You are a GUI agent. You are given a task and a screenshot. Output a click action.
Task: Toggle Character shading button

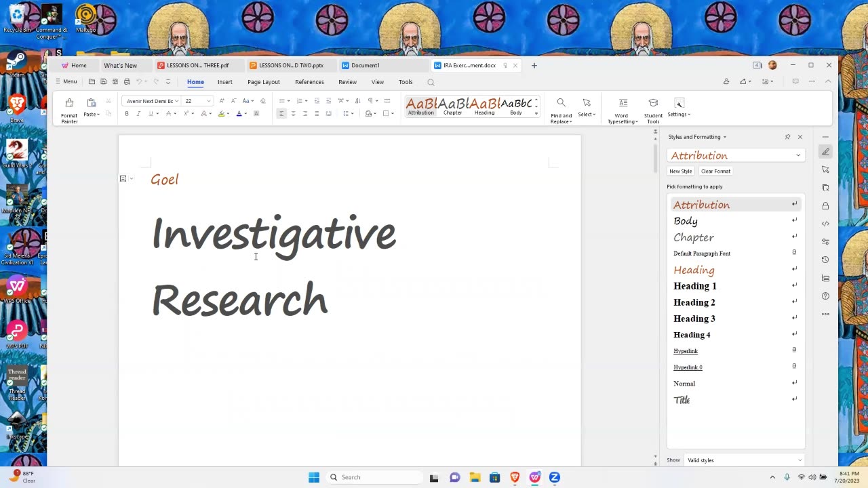point(256,114)
